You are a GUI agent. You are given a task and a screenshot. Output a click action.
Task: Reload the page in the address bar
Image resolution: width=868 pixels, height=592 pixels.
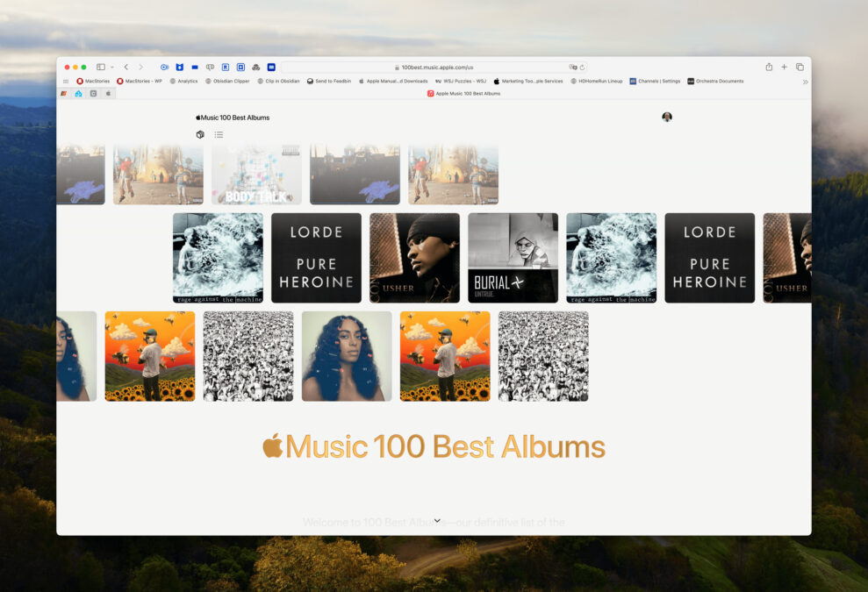pos(582,67)
